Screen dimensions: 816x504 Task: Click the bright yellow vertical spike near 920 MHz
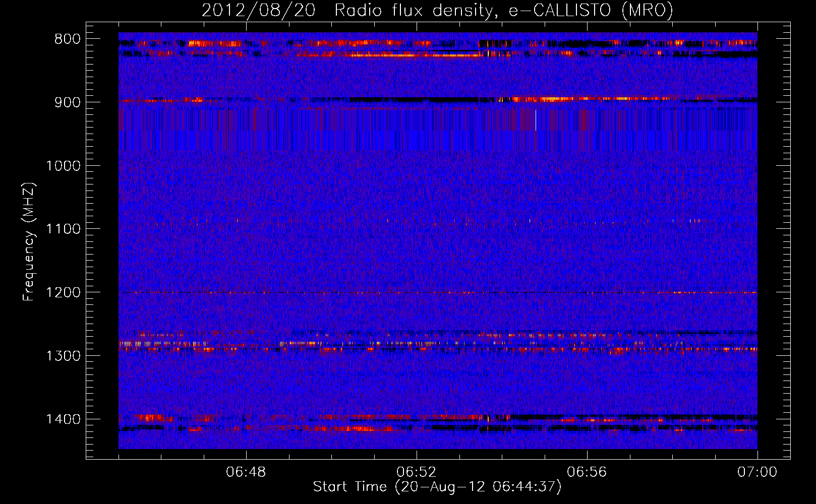[x=536, y=120]
